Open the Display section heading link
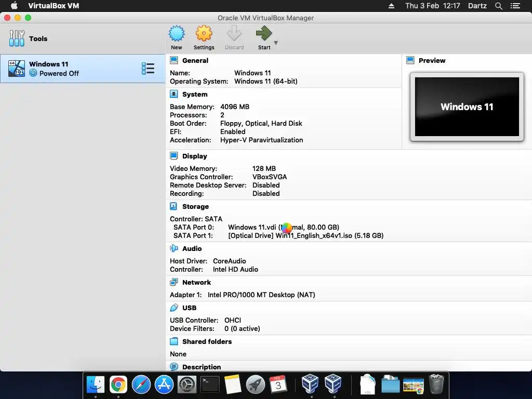The height and width of the screenshot is (399, 532). click(194, 156)
